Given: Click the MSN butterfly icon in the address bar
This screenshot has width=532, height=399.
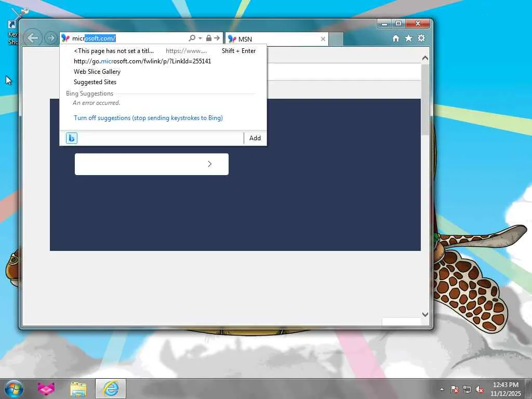Looking at the screenshot, I should pyautogui.click(x=65, y=38).
